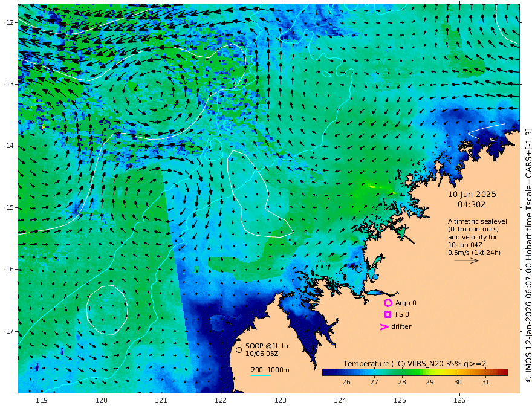Click the green 28°C colorbar region
The image size is (532, 411).
pos(402,373)
